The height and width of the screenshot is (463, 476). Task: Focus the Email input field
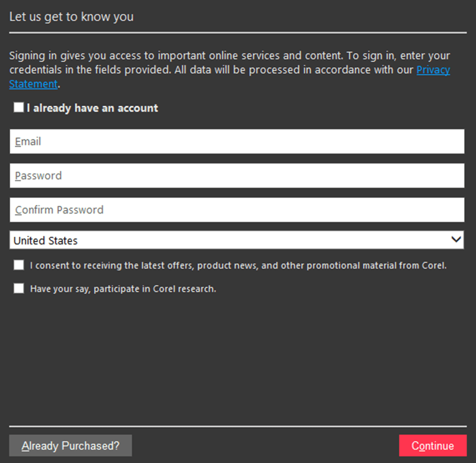[237, 142]
